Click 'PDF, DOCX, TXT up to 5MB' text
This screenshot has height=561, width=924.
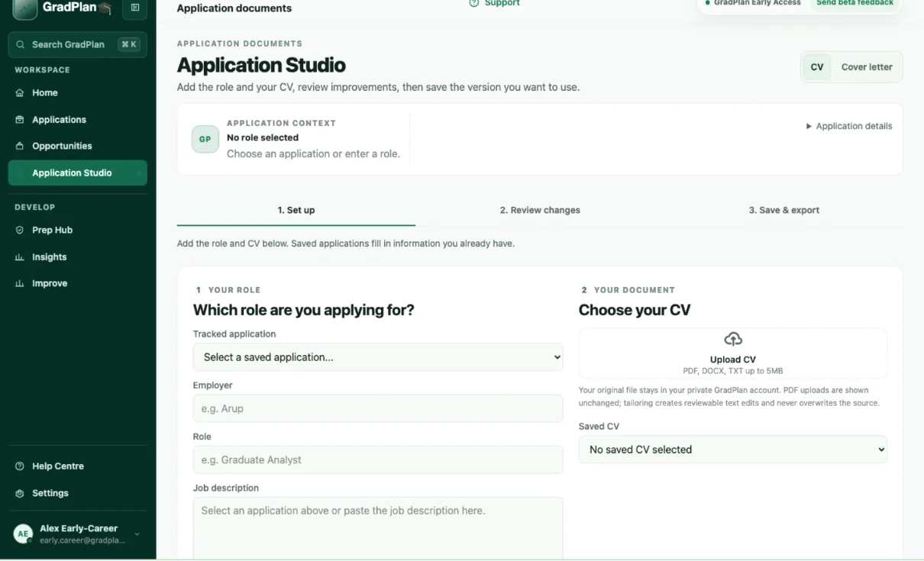(733, 371)
